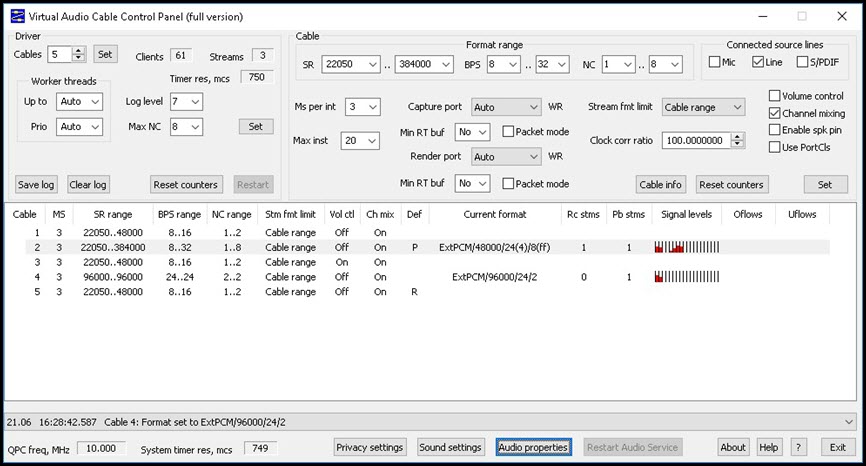866x466 pixels.
Task: Open Audio properties
Action: tap(533, 447)
